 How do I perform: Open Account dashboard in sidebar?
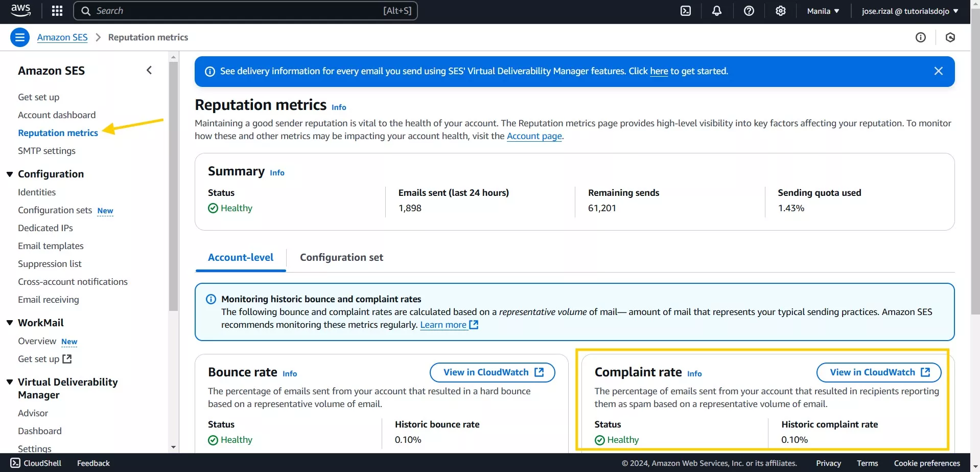[x=57, y=115]
